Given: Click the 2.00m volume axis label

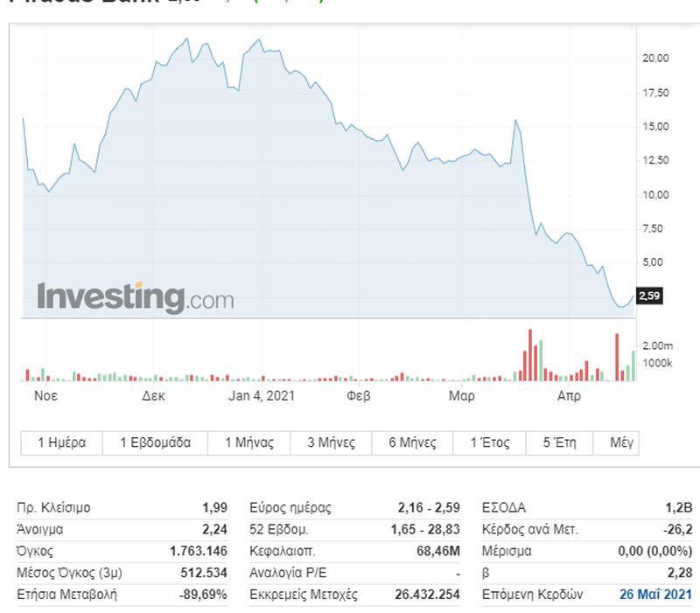Looking at the screenshot, I should [657, 345].
